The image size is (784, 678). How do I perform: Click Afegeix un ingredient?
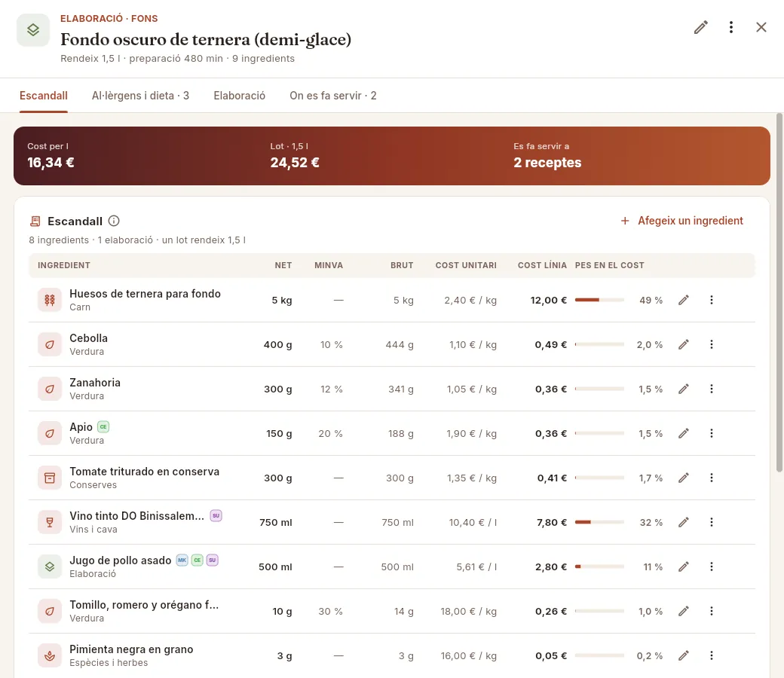coord(681,221)
